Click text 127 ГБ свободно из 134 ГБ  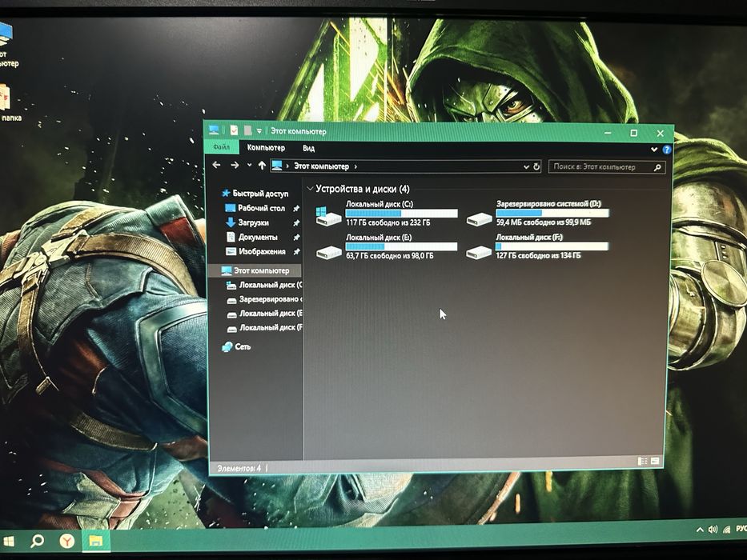[x=538, y=255]
